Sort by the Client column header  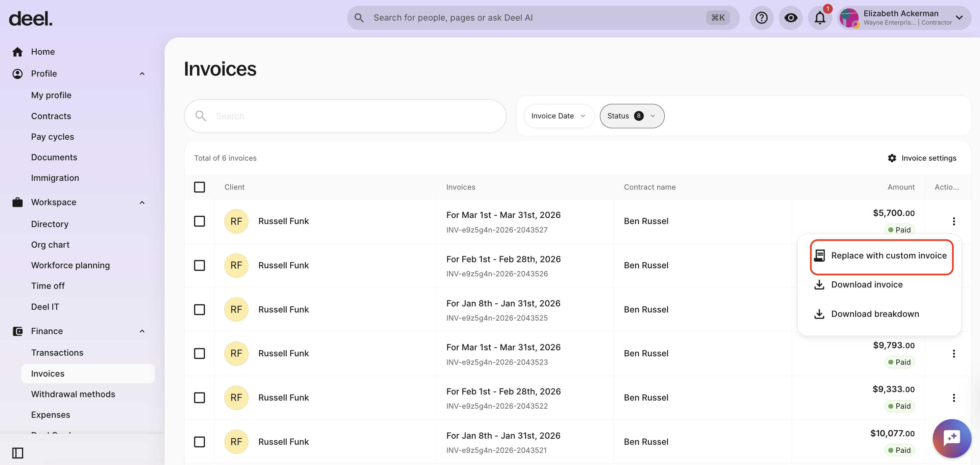(x=234, y=187)
